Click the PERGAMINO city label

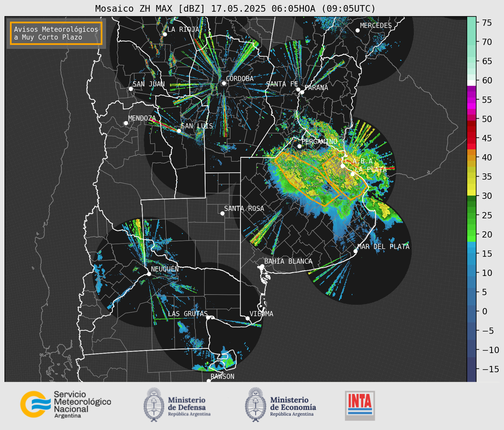(319, 141)
